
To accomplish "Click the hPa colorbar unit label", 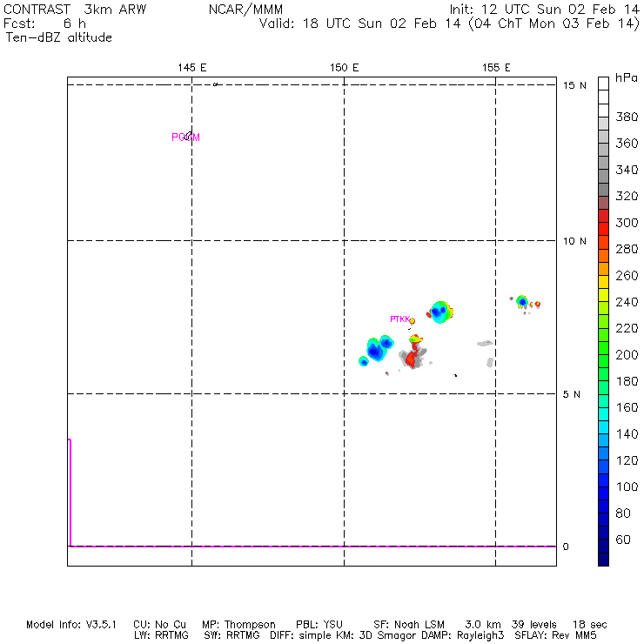I will (x=627, y=77).
